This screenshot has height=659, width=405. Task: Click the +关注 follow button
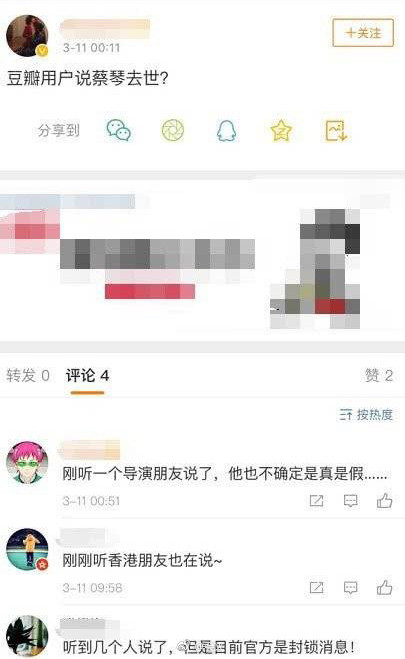tap(363, 32)
